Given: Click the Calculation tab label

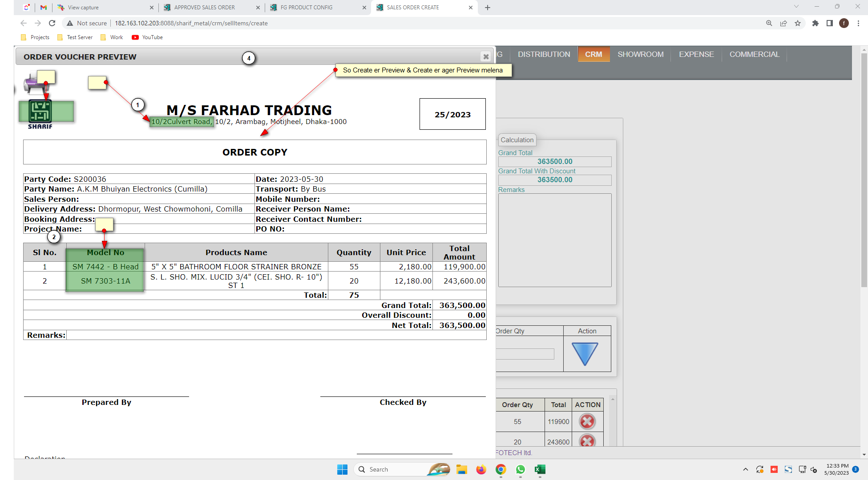Looking at the screenshot, I should (x=517, y=140).
